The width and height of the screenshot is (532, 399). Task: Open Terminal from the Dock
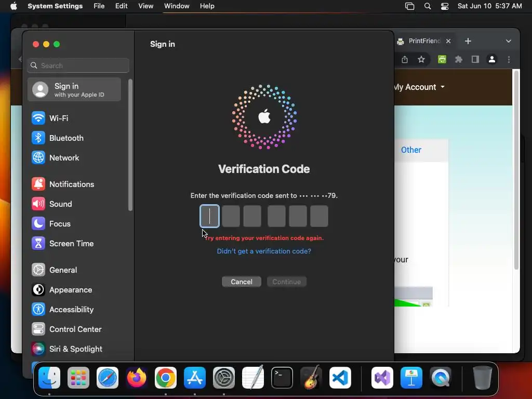[282, 378]
